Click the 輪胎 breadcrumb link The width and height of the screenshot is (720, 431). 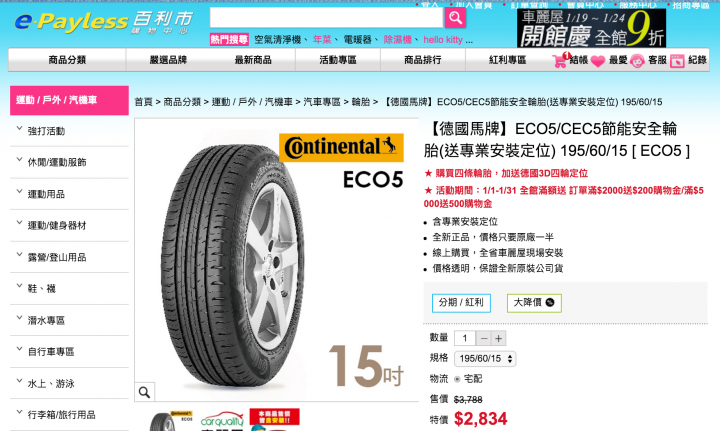(x=360, y=102)
